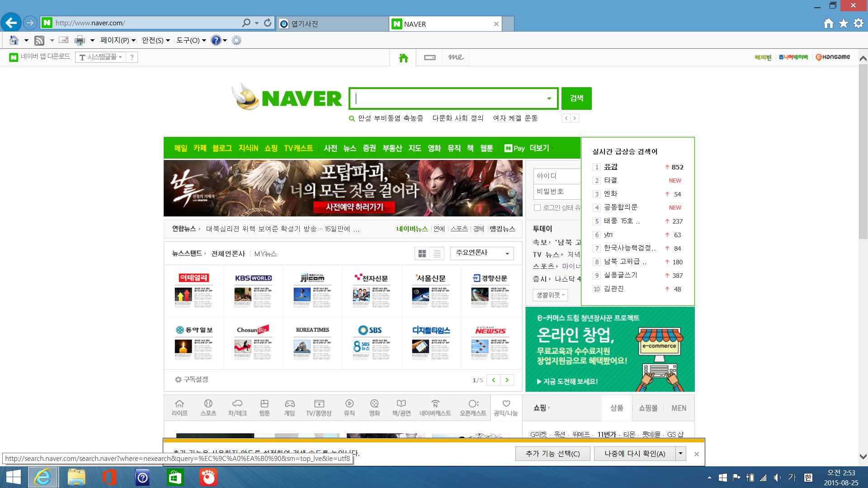Click the 사전예약 하러가기 banner button
This screenshot has height=488, width=868.
pyautogui.click(x=355, y=207)
